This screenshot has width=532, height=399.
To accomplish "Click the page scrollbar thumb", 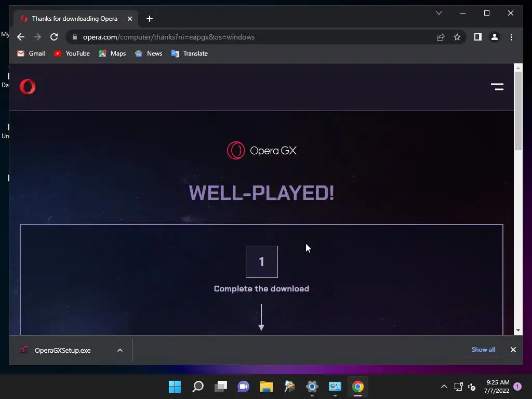I will click(x=518, y=111).
